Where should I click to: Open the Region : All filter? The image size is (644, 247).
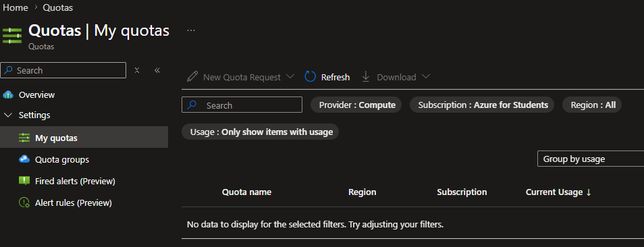592,105
